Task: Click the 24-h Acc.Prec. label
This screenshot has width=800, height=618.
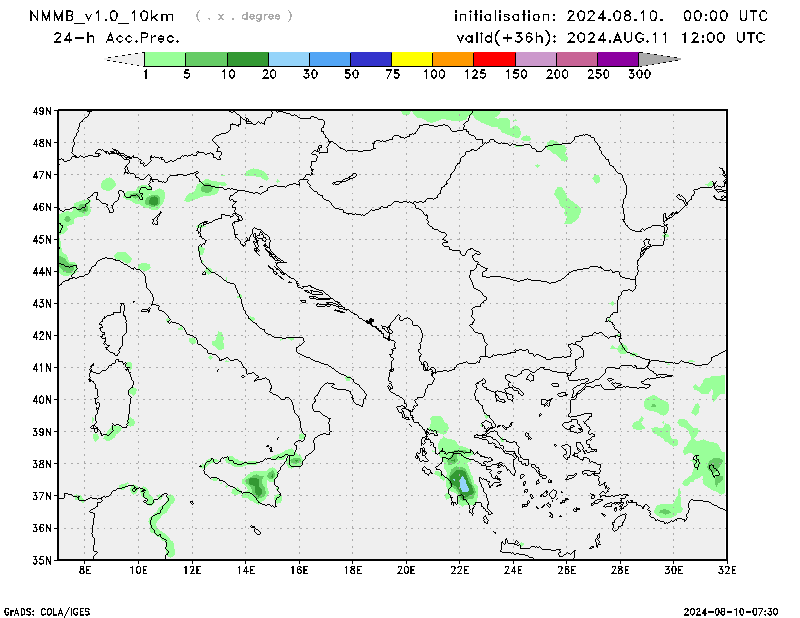Action: 116,38
